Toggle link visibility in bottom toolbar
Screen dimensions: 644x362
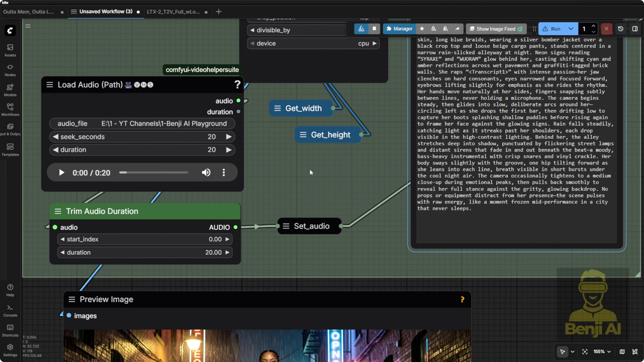(x=635, y=352)
